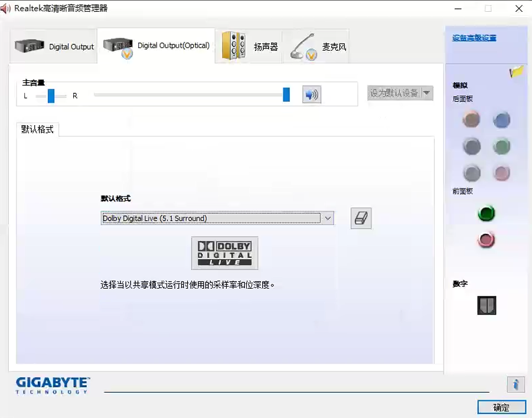532x418 pixels.
Task: Select the pink rear panel jack
Action: [502, 173]
